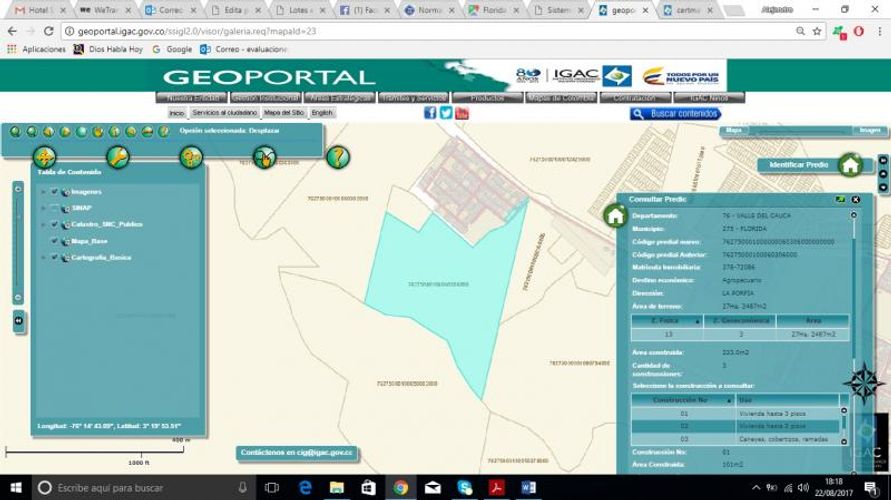Image resolution: width=891 pixels, height=500 pixels.
Task: Select construction row 01 Vivienda hasta 3 pisos
Action: coord(735,414)
